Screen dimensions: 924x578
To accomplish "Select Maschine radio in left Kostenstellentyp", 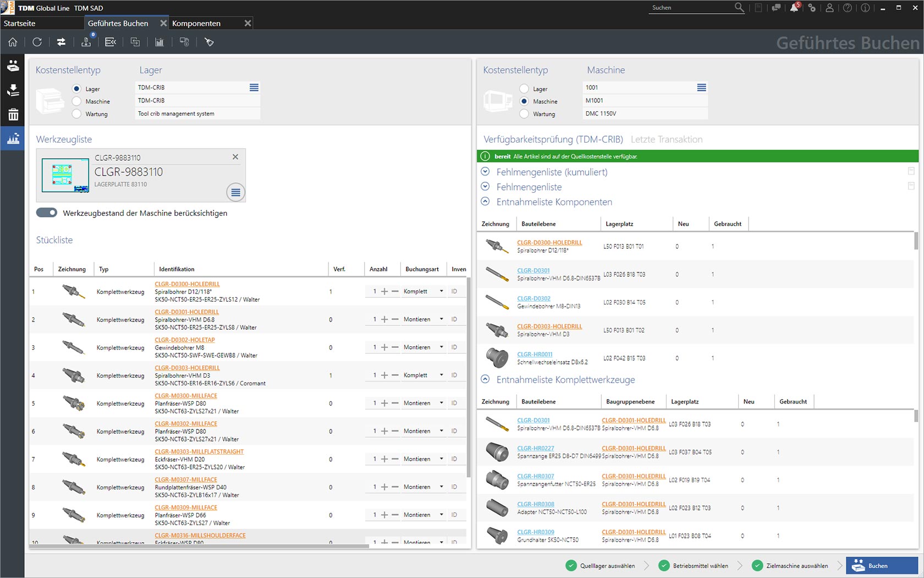I will pyautogui.click(x=76, y=101).
